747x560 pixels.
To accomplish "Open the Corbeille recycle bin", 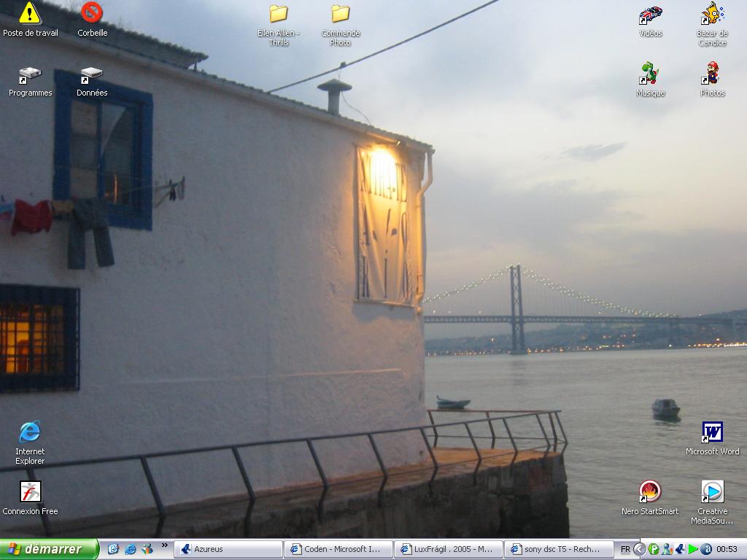I will pyautogui.click(x=92, y=13).
